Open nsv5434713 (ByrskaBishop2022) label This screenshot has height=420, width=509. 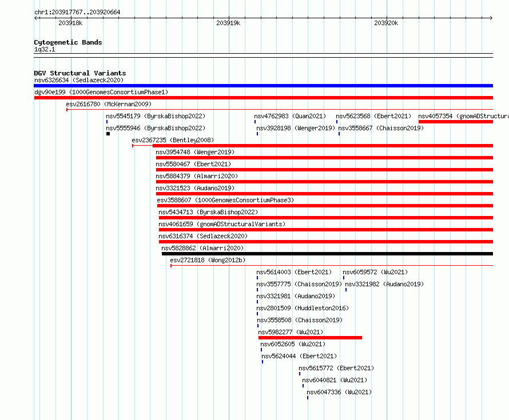click(208, 212)
